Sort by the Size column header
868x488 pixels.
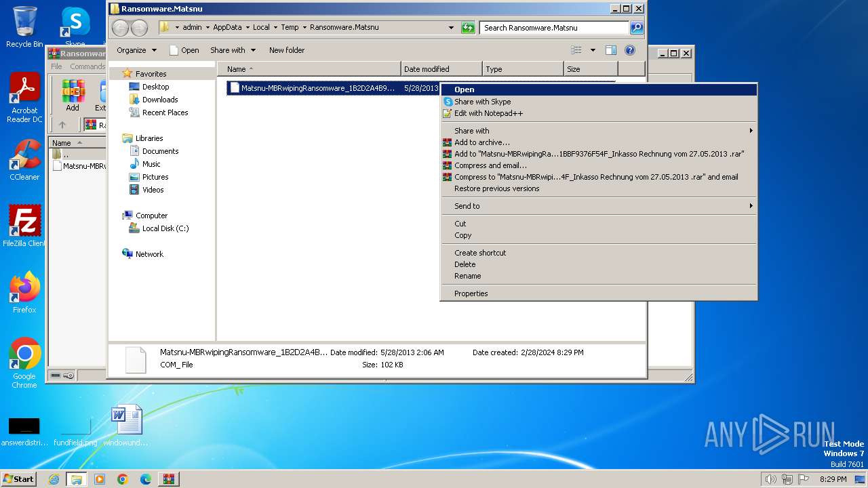pos(591,69)
